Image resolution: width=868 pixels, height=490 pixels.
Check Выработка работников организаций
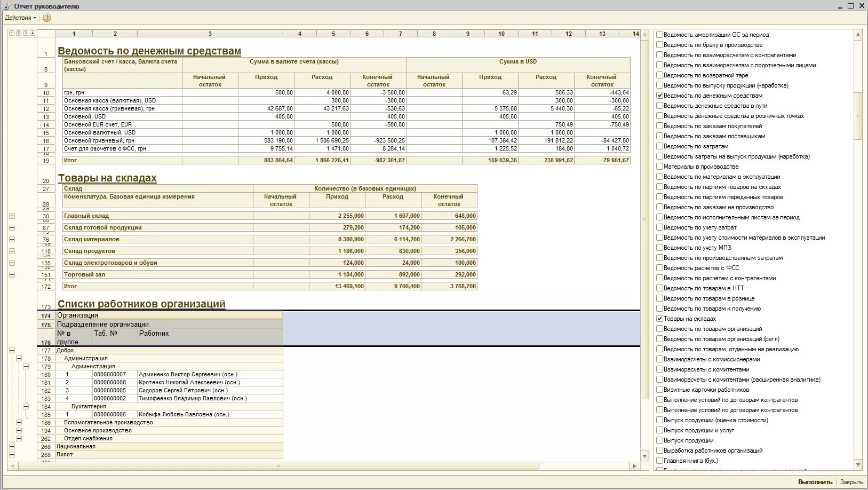tap(660, 451)
